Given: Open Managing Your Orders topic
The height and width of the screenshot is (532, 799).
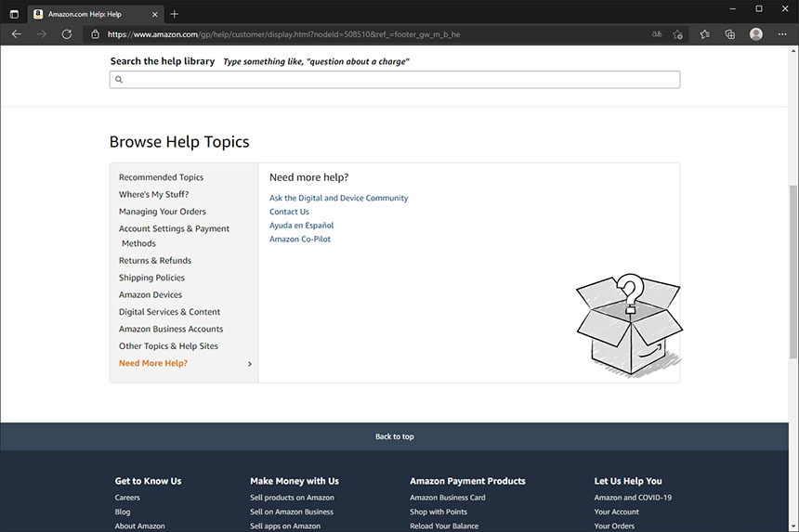Looking at the screenshot, I should tap(163, 212).
